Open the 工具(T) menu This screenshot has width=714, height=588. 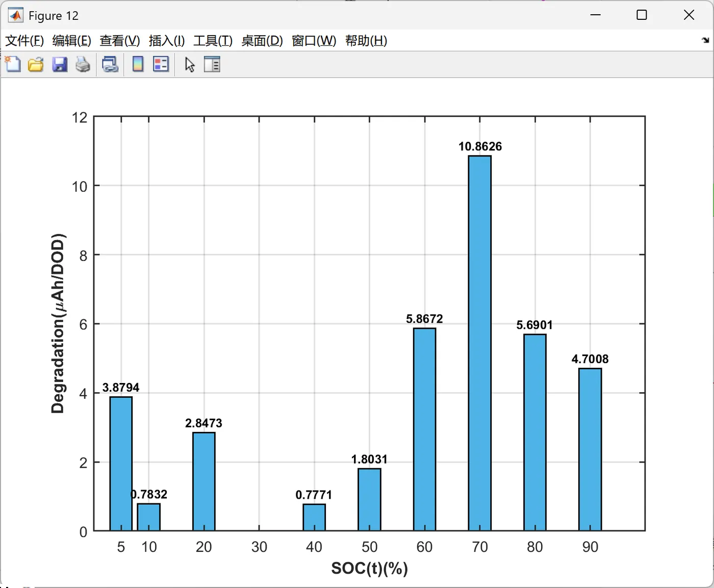click(x=213, y=40)
